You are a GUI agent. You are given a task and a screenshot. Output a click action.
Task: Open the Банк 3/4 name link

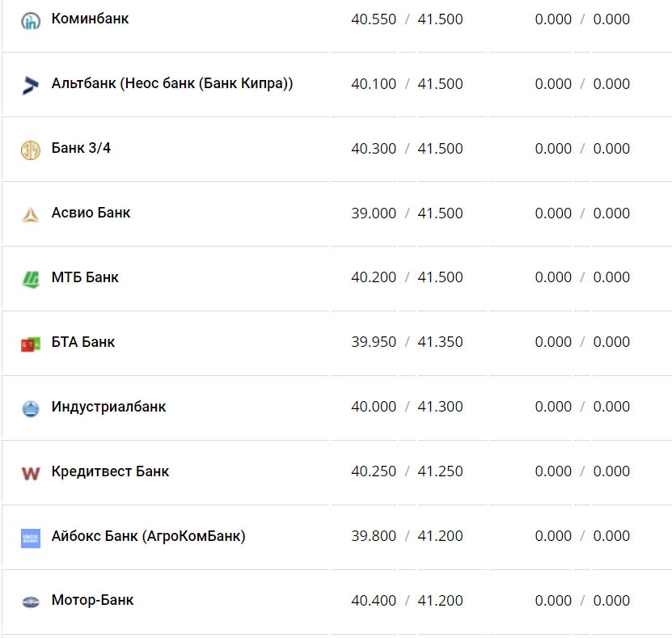point(81,148)
